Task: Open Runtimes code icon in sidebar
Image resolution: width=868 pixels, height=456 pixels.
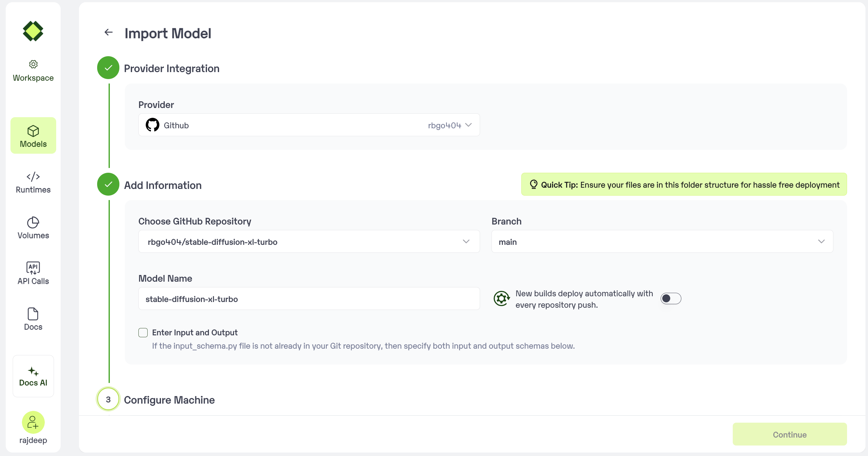Action: click(33, 177)
